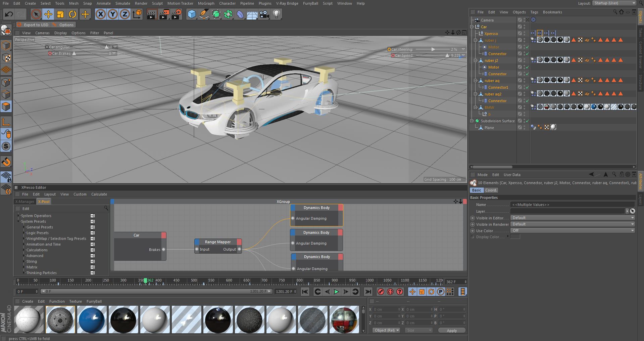Image resolution: width=644 pixels, height=341 pixels.
Task: Toggle Motor enable checkmark under ruber j
Action: click(527, 47)
